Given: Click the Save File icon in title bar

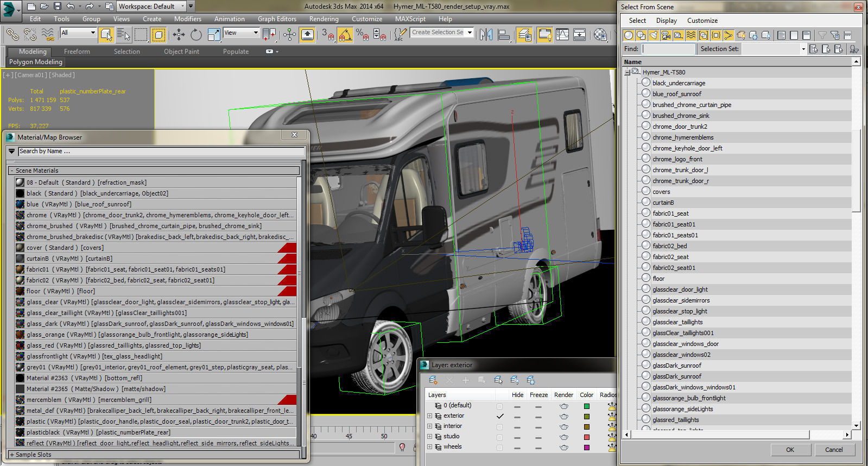Looking at the screenshot, I should click(58, 7).
